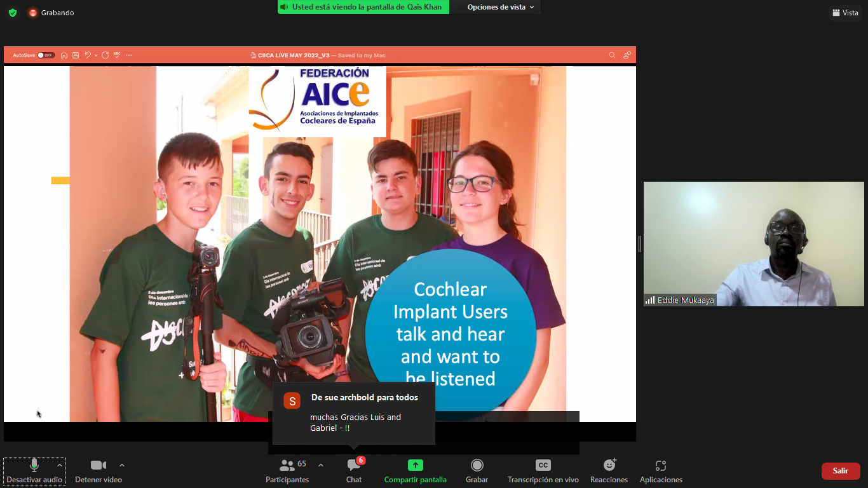Open the Search icon in the PowerPoint title bar

click(x=612, y=55)
